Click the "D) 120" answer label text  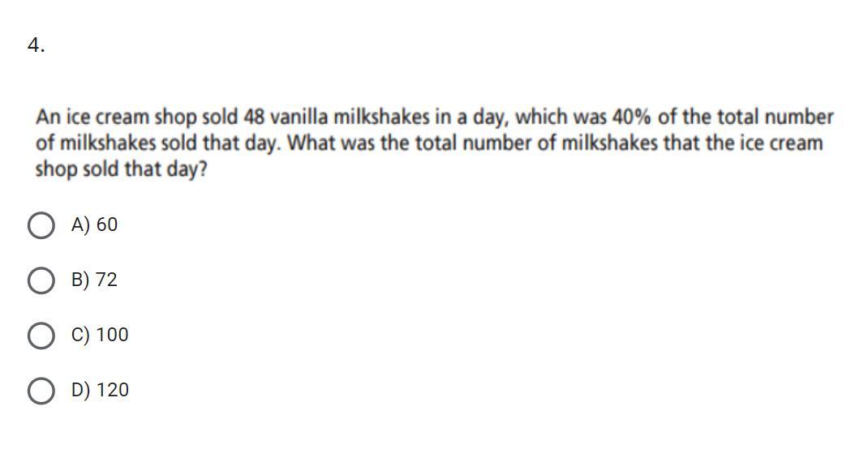click(100, 390)
